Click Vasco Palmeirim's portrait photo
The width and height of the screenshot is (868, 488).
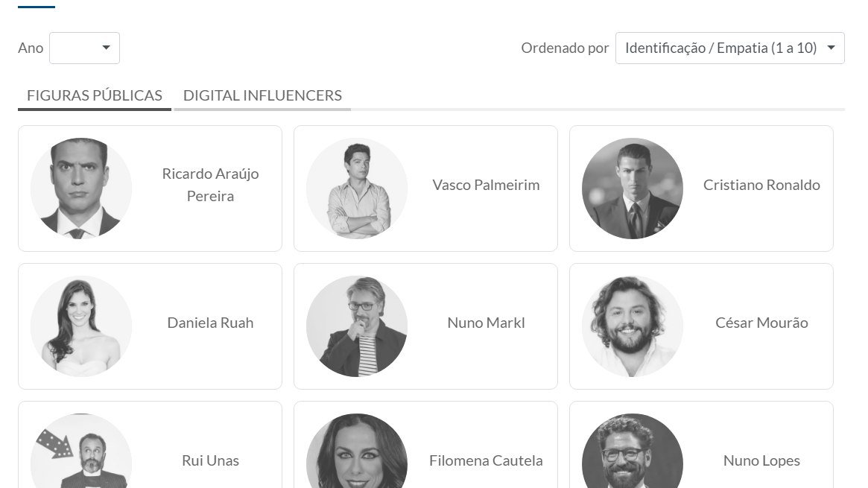[357, 188]
